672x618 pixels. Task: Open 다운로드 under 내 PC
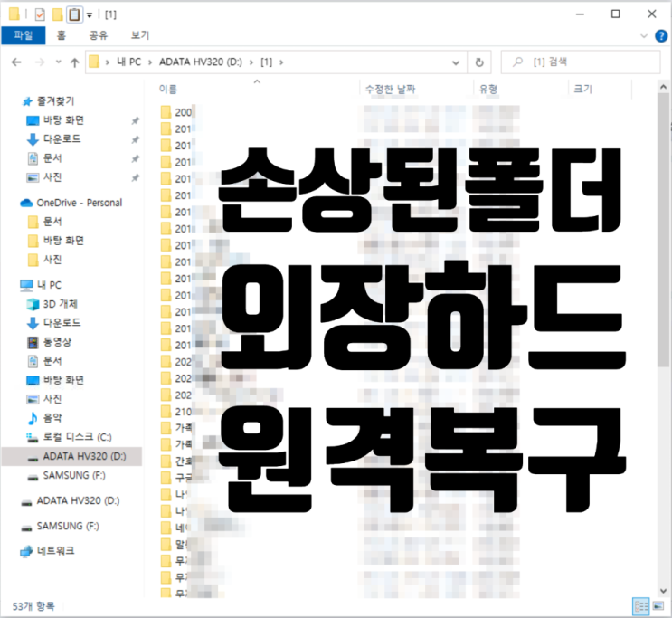point(62,323)
